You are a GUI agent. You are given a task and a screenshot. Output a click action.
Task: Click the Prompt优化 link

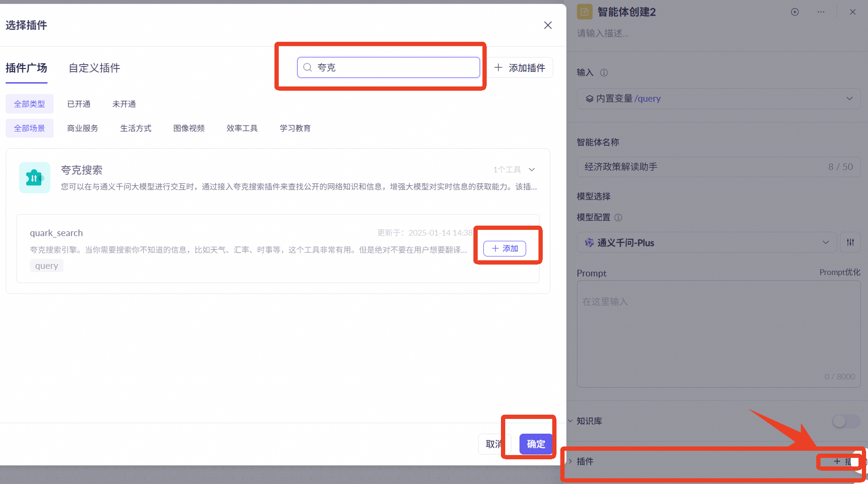pos(840,272)
